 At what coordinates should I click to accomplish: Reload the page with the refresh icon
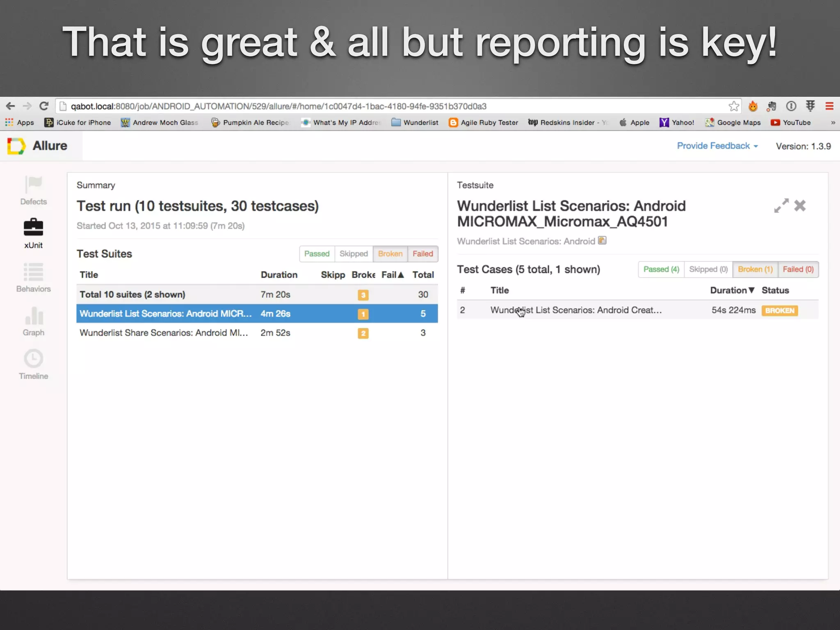[44, 106]
